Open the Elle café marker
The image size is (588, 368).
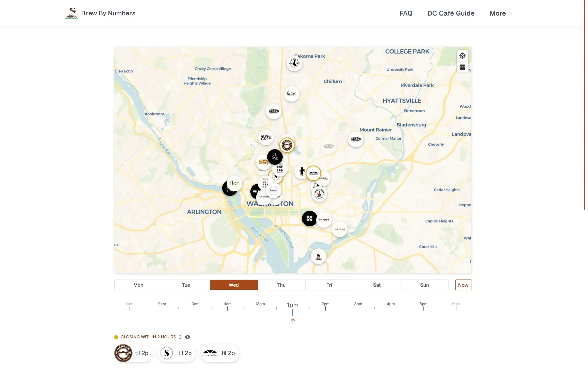[266, 138]
